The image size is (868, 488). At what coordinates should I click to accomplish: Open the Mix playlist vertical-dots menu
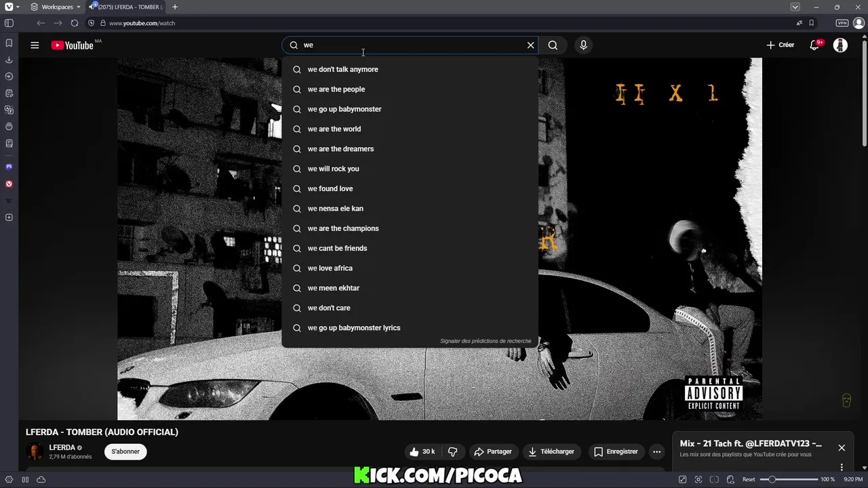pyautogui.click(x=842, y=467)
